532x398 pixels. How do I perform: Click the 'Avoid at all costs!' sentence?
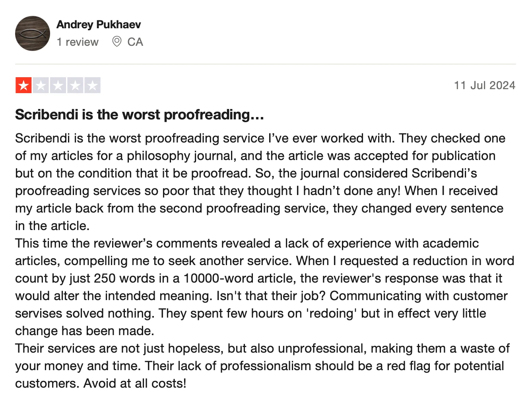coord(135,383)
